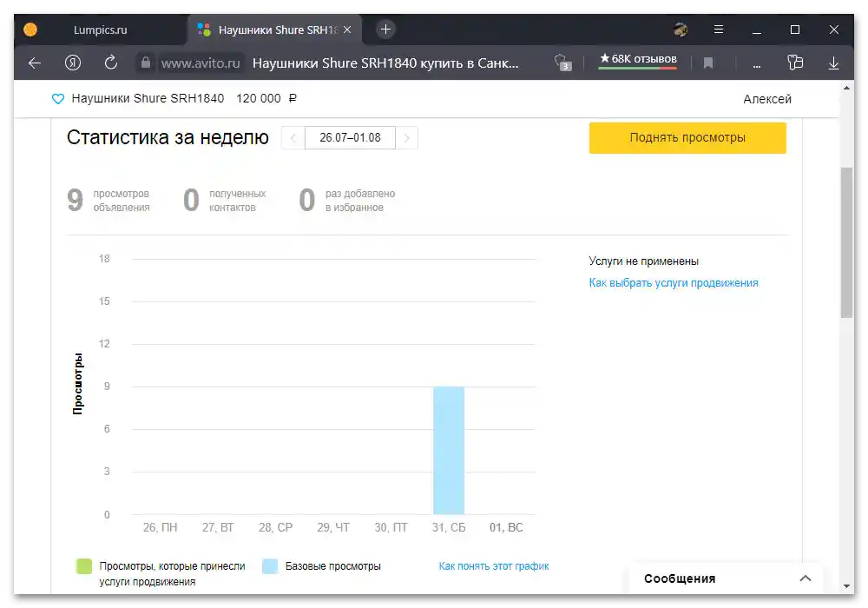868x608 pixels.
Task: Click the padlock site security icon
Action: tap(145, 63)
